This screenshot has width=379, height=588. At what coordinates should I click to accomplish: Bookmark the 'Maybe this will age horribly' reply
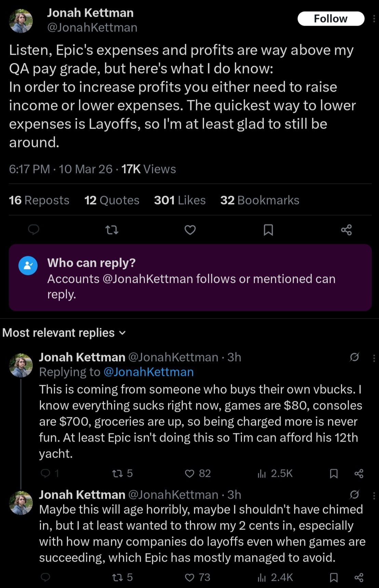tap(334, 577)
